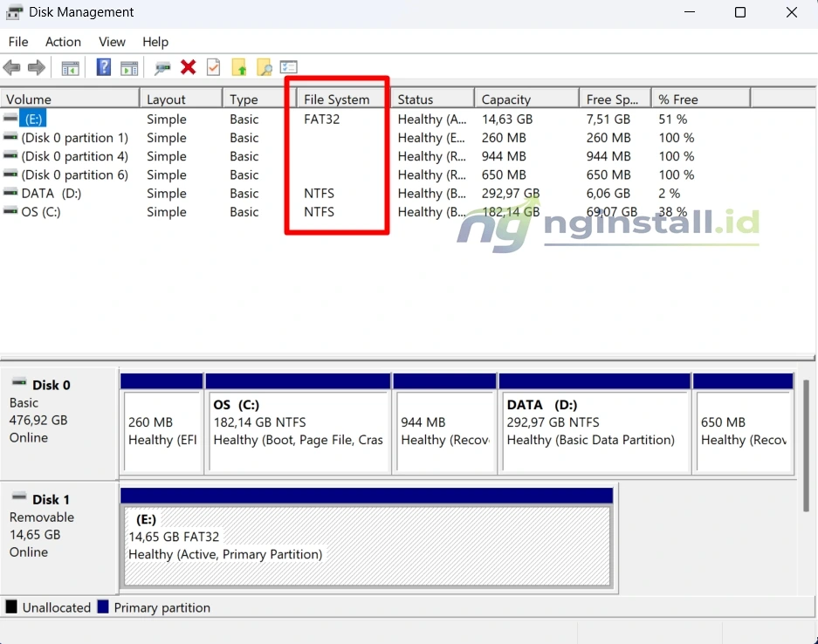
Task: Click the 14,63 GB capacity cell
Action: (507, 119)
